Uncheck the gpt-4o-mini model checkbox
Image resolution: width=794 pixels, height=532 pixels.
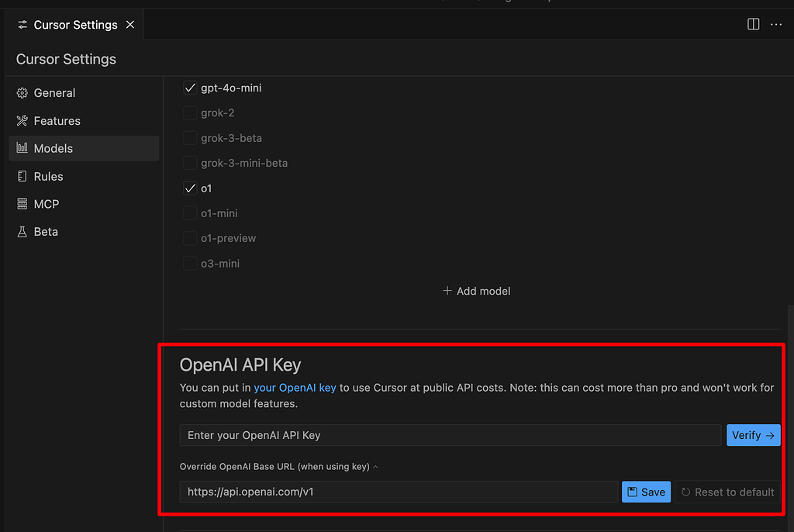[x=190, y=88]
